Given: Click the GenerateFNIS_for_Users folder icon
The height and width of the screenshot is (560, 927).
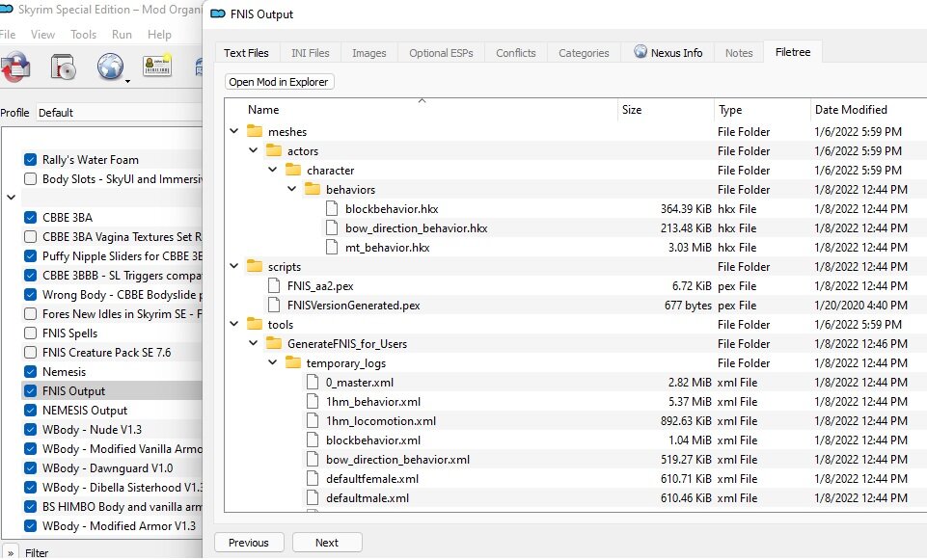Looking at the screenshot, I should [274, 343].
